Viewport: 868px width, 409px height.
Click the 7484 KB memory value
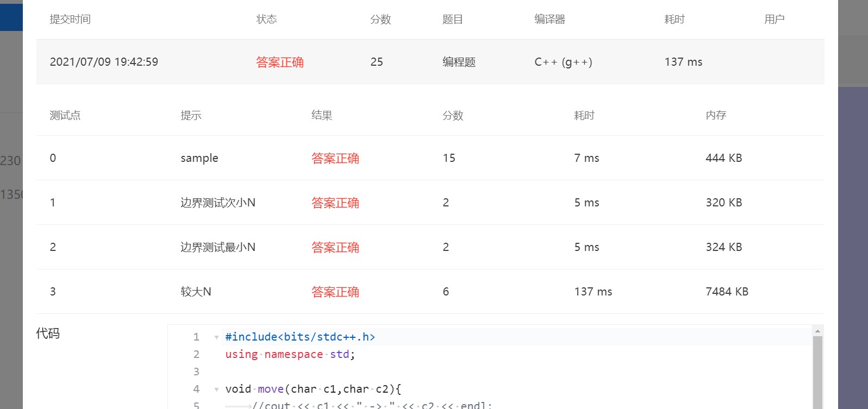(x=727, y=292)
